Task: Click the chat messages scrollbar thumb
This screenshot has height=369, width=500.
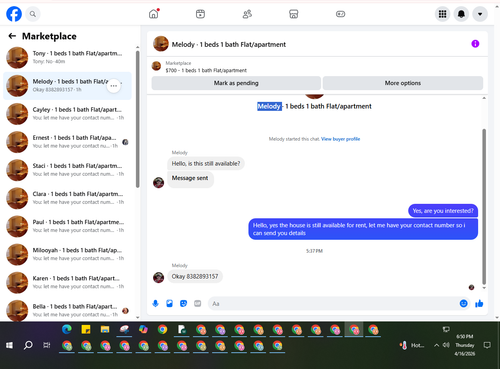Action: click(x=484, y=207)
